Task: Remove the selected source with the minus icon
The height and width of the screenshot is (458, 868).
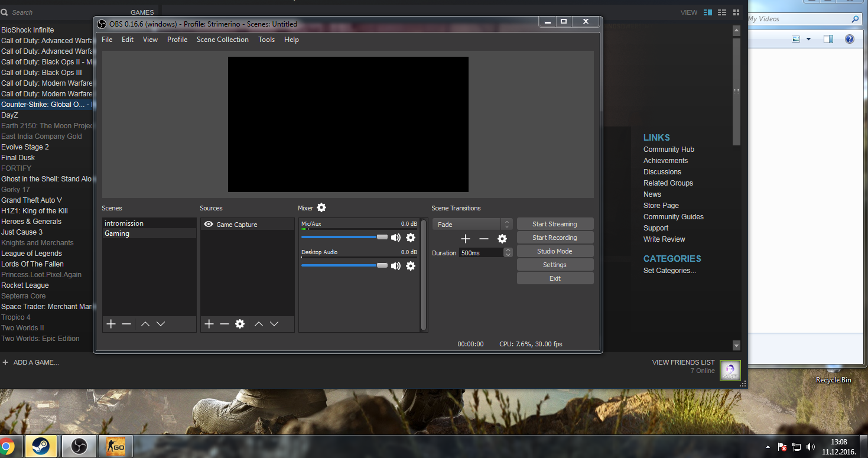Action: click(225, 324)
